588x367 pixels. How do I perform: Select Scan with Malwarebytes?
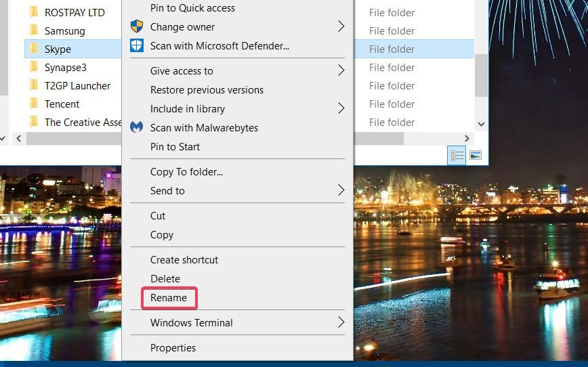(204, 128)
